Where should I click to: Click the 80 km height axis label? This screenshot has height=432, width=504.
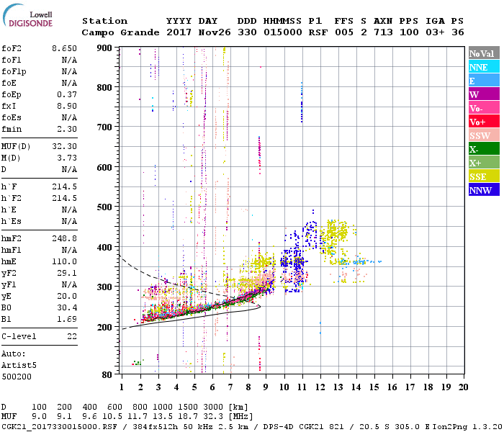point(107,375)
